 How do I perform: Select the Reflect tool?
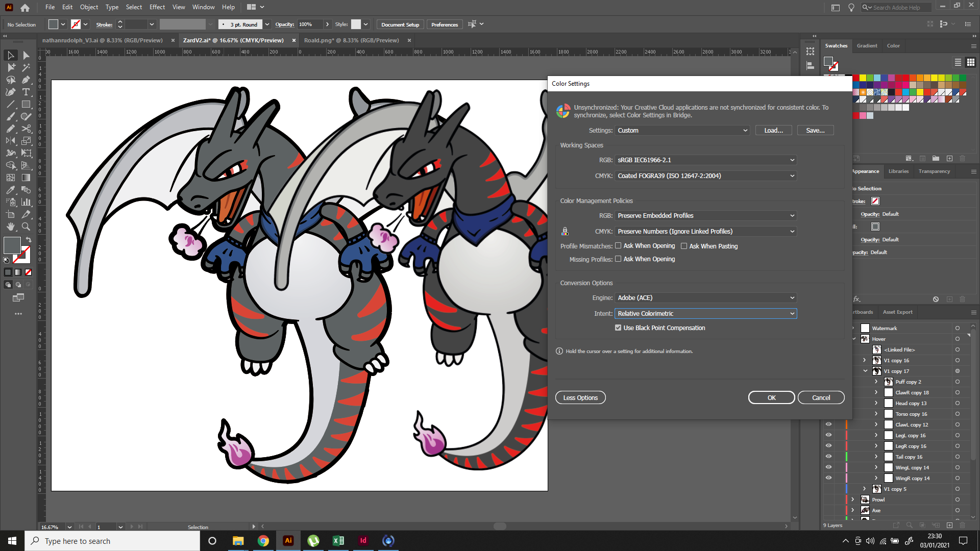[10, 141]
